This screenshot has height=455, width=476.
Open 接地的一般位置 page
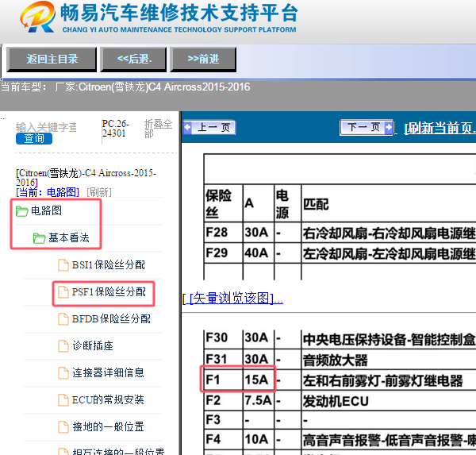point(108,427)
